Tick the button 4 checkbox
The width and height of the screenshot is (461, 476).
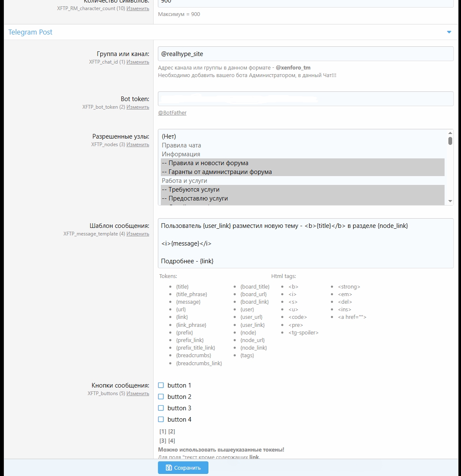pyautogui.click(x=161, y=419)
